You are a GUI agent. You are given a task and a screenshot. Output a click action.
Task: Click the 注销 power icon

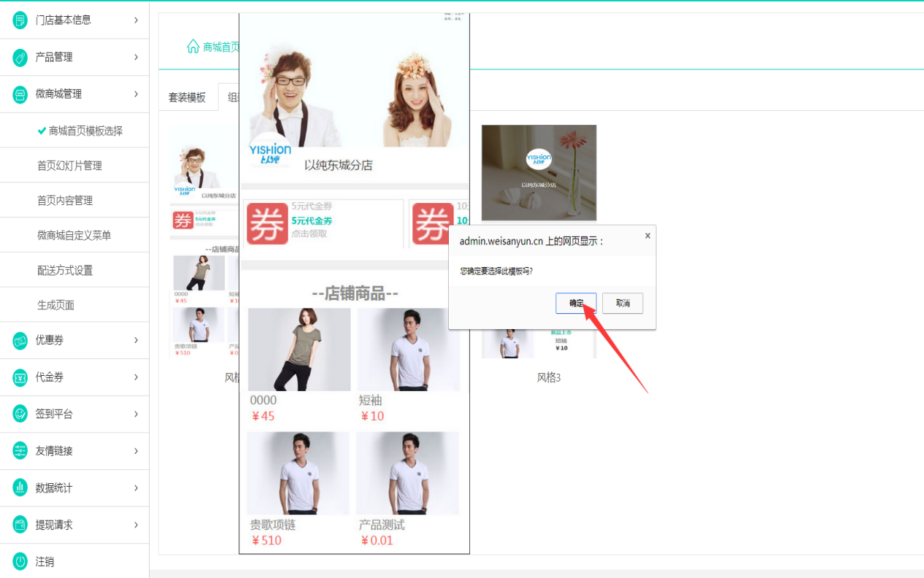20,562
